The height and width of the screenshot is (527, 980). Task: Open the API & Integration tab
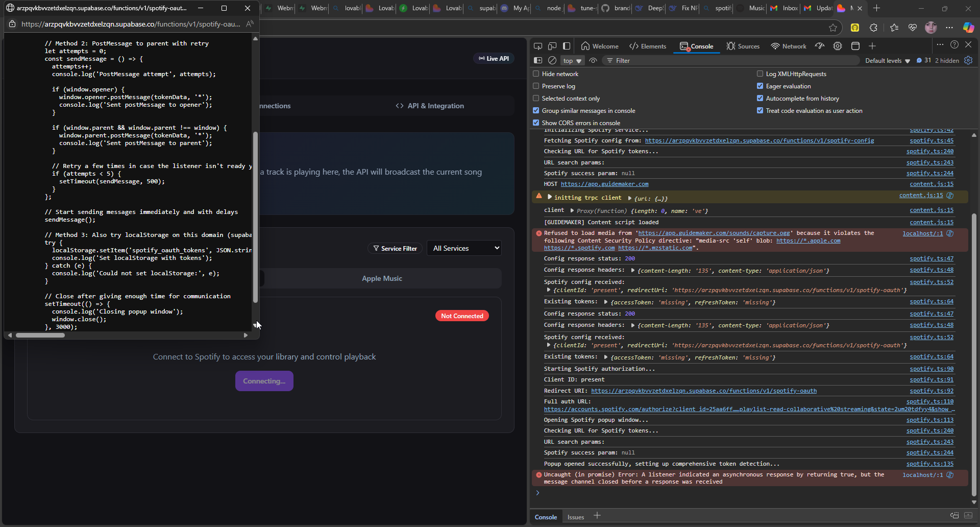point(430,106)
